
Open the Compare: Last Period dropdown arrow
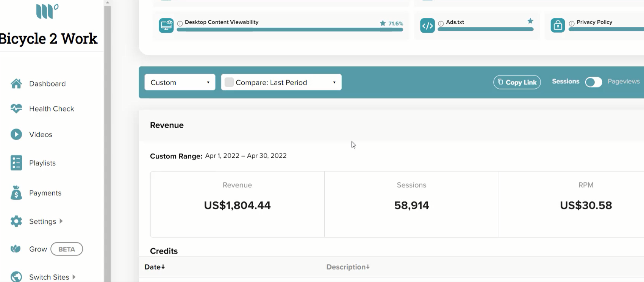334,83
